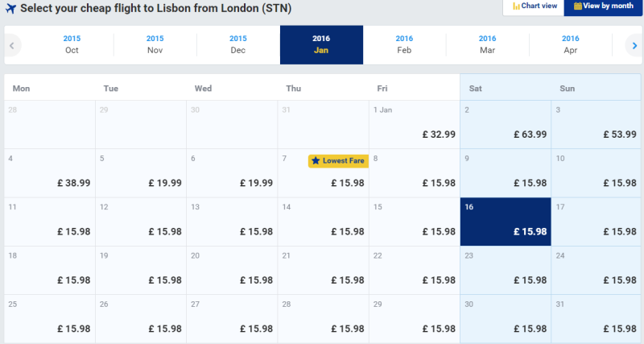Click the airplane icon beside the flight heading
This screenshot has height=344, width=644.
(10, 8)
